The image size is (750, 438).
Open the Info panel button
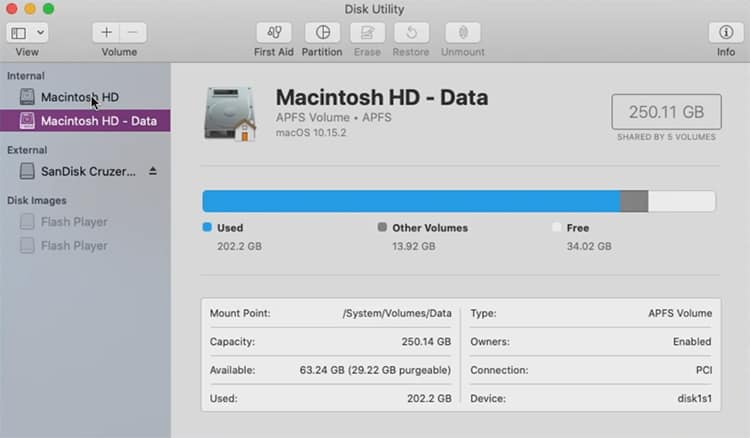click(x=726, y=33)
